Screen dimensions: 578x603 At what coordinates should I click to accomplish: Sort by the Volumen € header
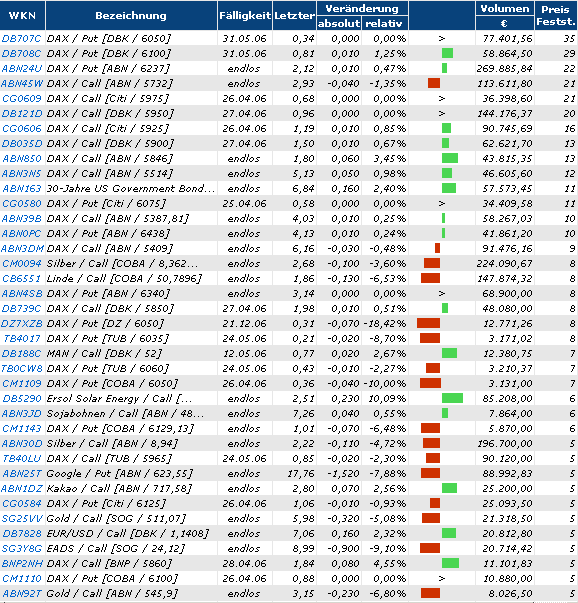(505, 15)
